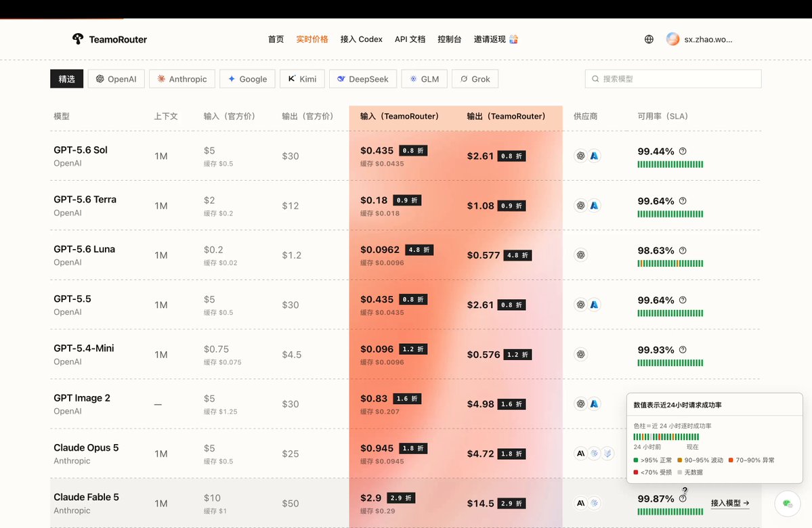Click the 99.44% availability value
Image resolution: width=812 pixels, height=528 pixels.
(656, 151)
